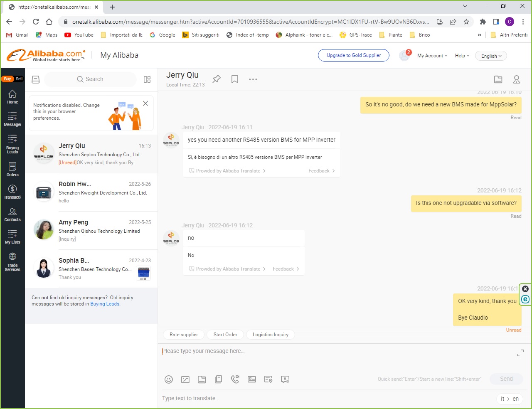Expand the message input box
532x409 pixels.
pos(520,353)
